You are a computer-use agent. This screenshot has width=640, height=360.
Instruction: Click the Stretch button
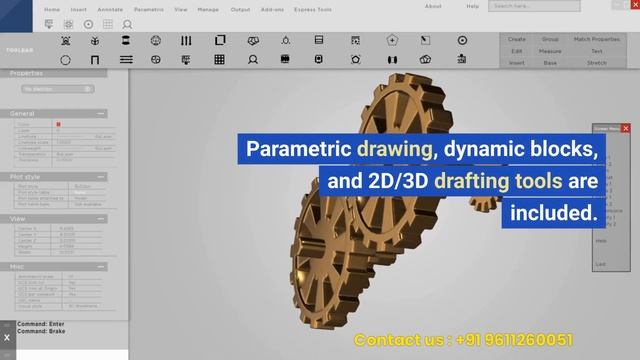click(597, 63)
